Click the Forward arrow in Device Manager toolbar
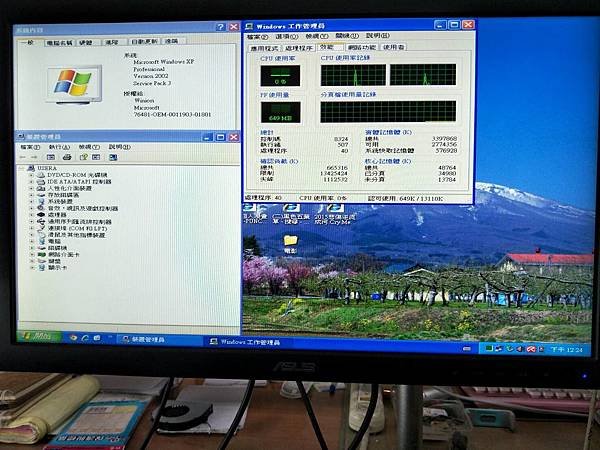The width and height of the screenshot is (600, 450). (34, 157)
